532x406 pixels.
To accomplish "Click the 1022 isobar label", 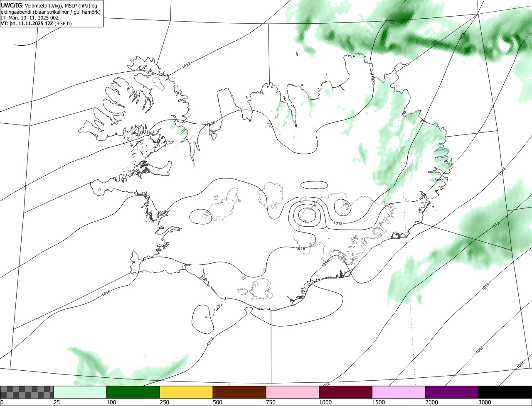I will click(186, 65).
